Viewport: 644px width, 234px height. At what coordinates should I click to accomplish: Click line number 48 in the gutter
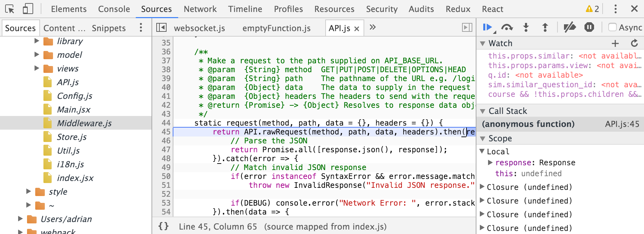point(166,158)
